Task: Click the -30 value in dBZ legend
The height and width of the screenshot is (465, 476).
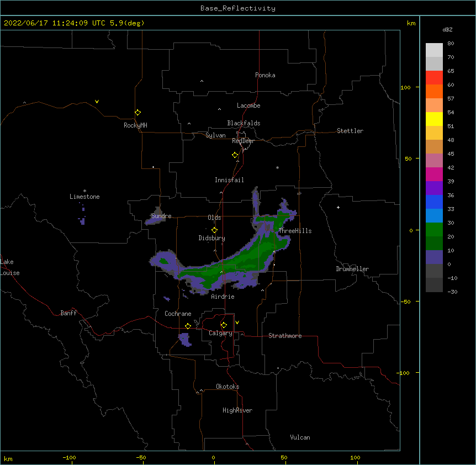Action: (452, 292)
